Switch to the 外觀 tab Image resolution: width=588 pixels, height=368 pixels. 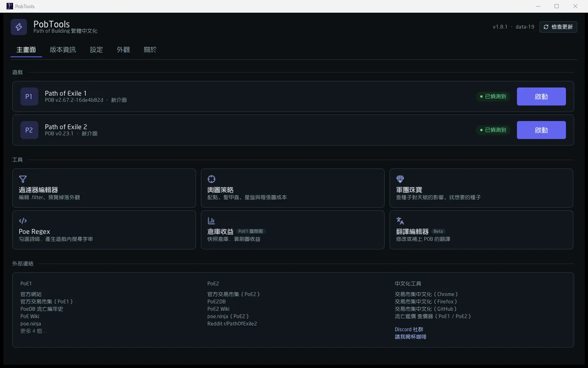click(x=123, y=50)
